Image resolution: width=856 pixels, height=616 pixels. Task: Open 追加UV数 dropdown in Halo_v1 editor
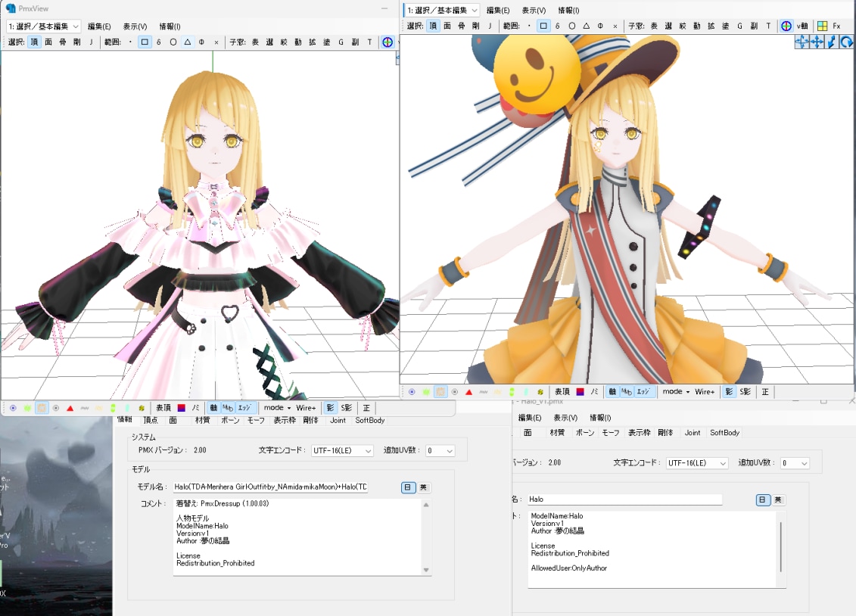click(x=795, y=462)
